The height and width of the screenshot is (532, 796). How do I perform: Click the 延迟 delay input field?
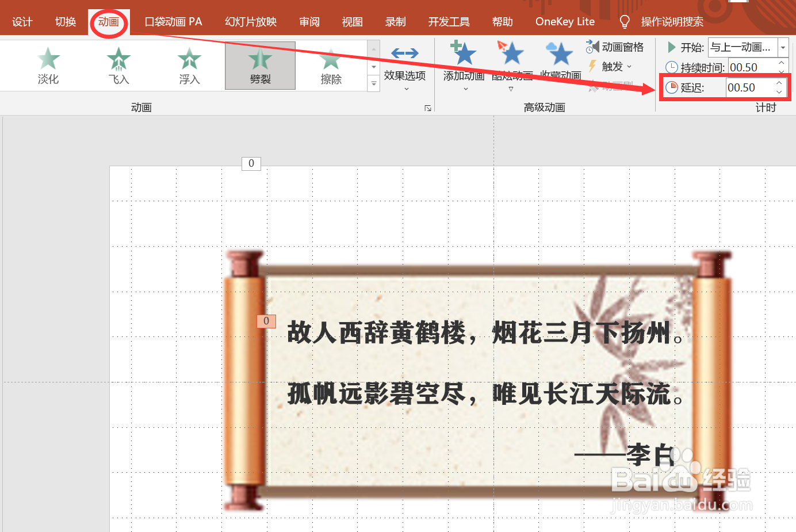(750, 87)
